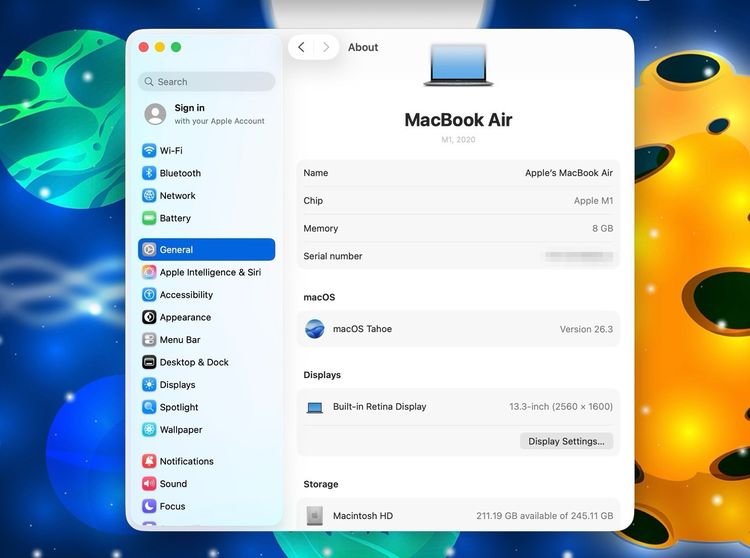Select Appearance label in the sidebar
This screenshot has height=558, width=750.
click(185, 317)
